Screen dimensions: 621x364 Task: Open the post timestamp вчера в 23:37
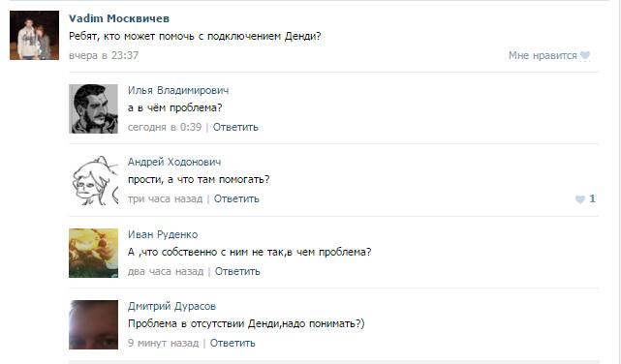coord(104,55)
